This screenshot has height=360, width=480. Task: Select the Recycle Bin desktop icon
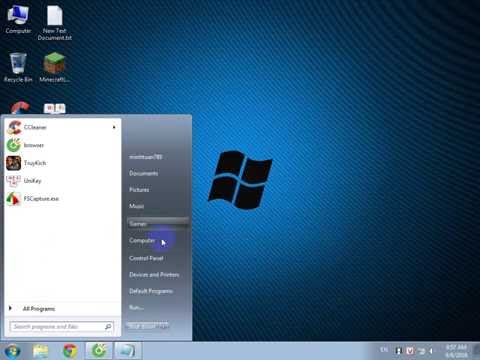tap(18, 68)
